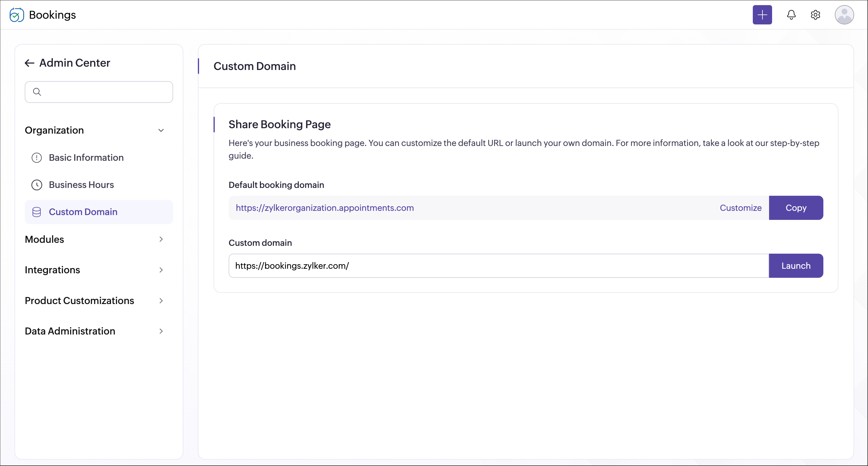Expand the Integrations section chevron

pyautogui.click(x=161, y=270)
